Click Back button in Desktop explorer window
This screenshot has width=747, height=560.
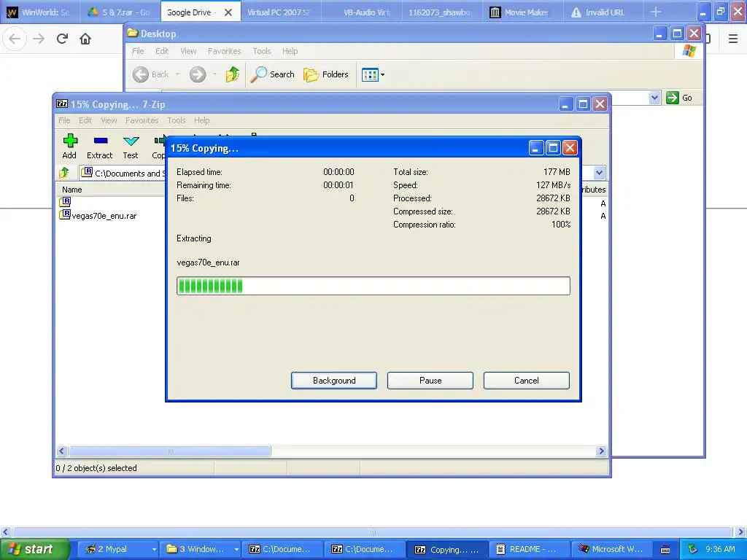152,74
